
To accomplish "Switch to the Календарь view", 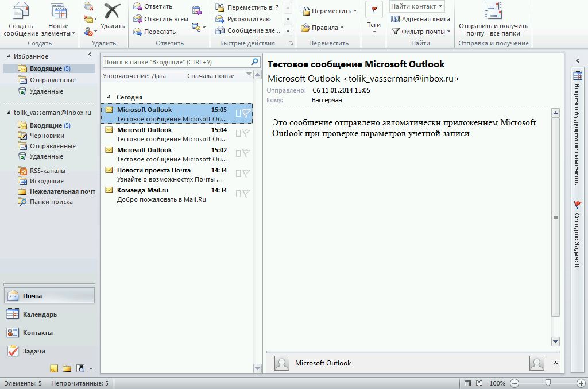I will (x=49, y=314).
